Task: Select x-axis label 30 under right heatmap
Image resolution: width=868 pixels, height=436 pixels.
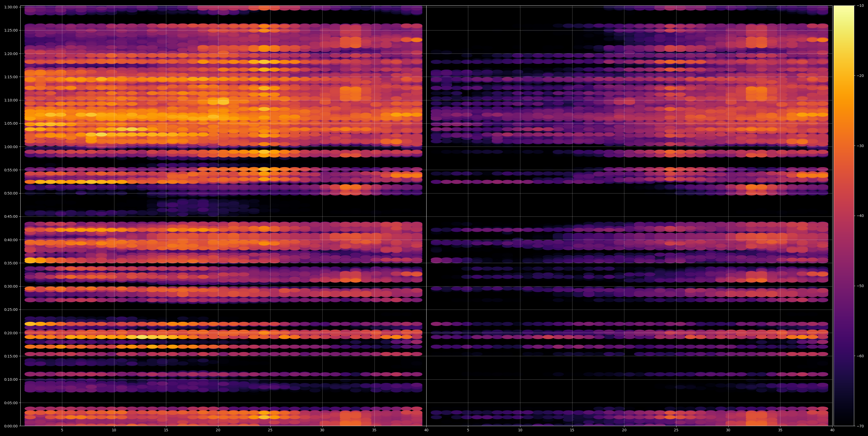Action: [728, 430]
